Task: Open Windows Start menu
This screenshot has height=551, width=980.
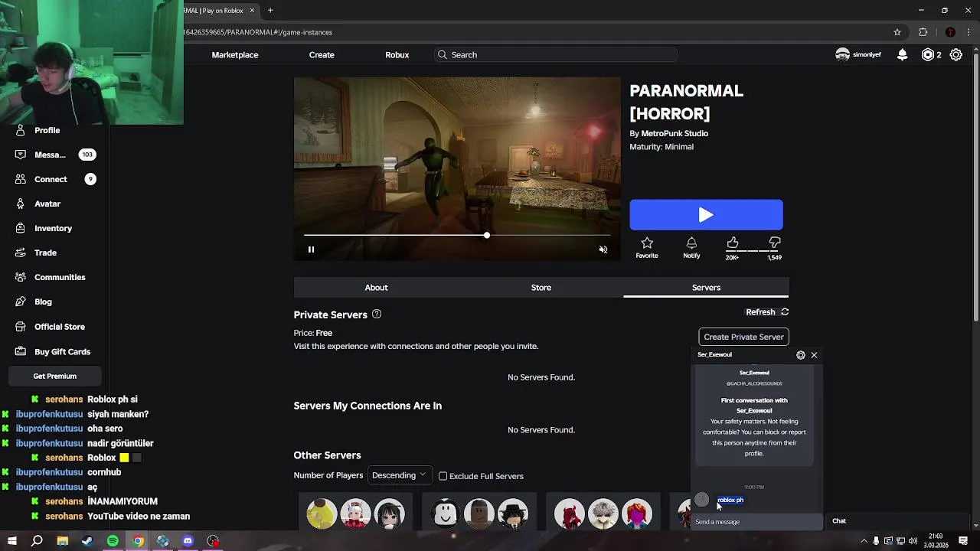Action: click(12, 540)
